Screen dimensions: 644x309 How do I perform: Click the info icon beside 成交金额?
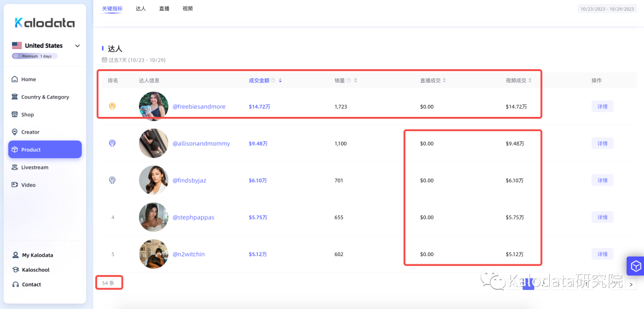pos(273,81)
